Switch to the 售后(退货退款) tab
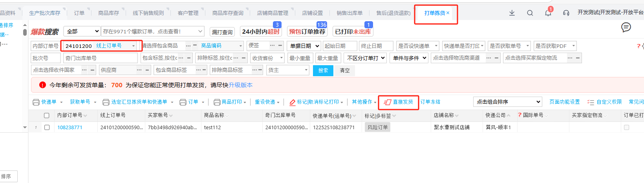The image size is (644, 183). [x=393, y=13]
